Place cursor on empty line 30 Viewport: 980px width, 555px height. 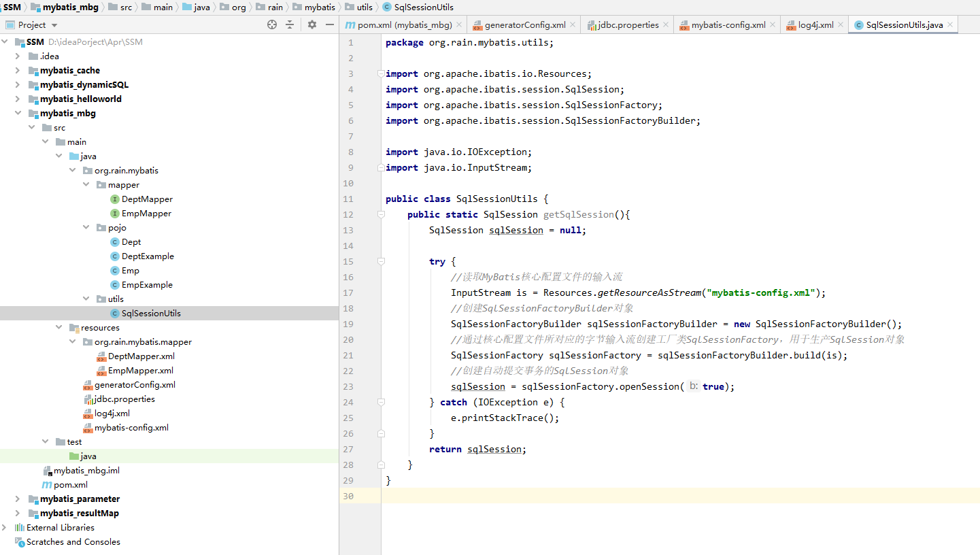[680, 496]
